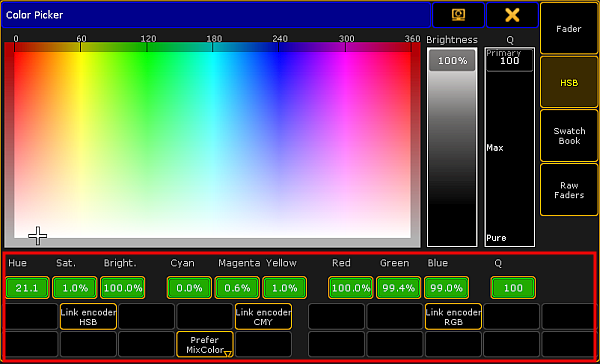
Task: Click the crosshair cursor in the color field
Action: click(38, 235)
